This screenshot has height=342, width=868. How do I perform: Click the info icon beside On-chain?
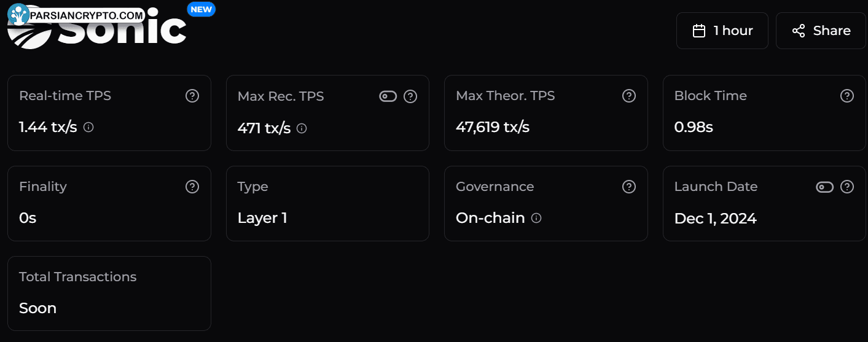coord(536,218)
